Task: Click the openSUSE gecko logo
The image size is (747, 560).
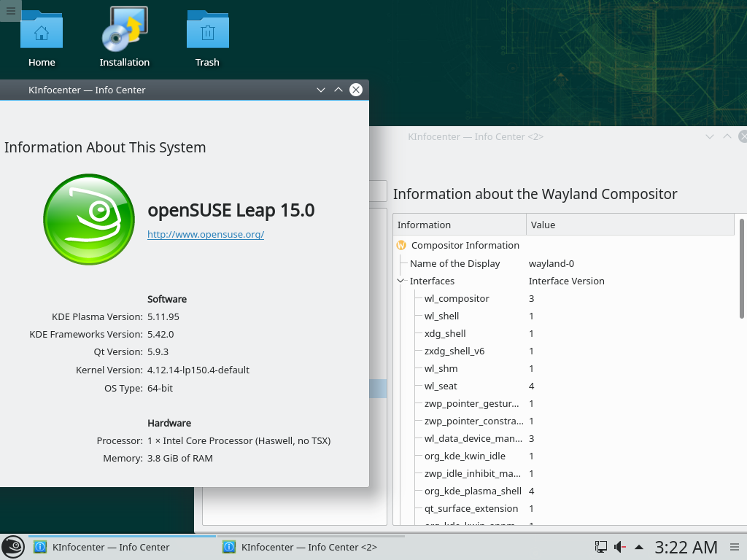Action: point(89,219)
